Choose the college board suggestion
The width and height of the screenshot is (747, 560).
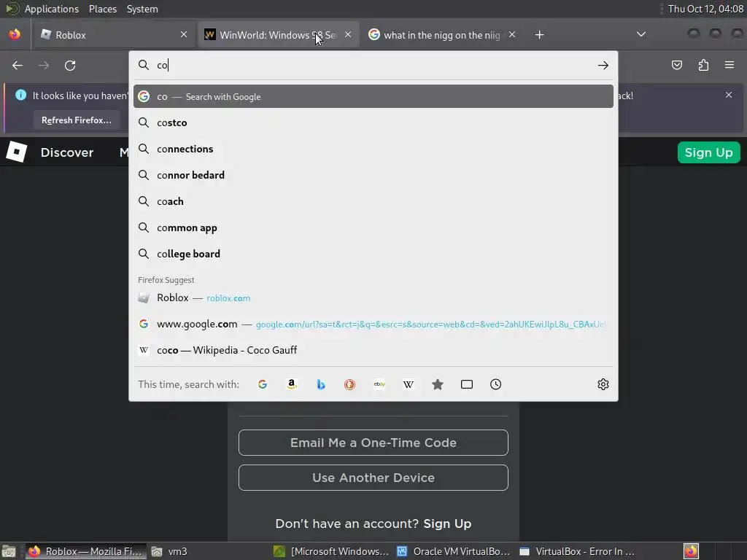(x=373, y=254)
